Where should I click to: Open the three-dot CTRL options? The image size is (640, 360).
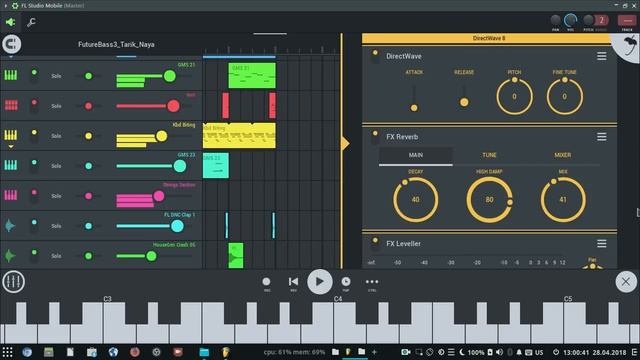tap(372, 282)
